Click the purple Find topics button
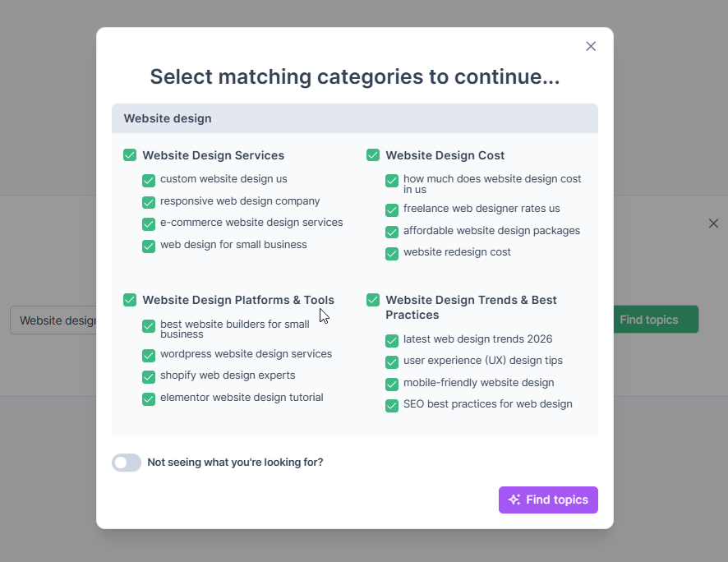The height and width of the screenshot is (562, 728). tap(548, 500)
